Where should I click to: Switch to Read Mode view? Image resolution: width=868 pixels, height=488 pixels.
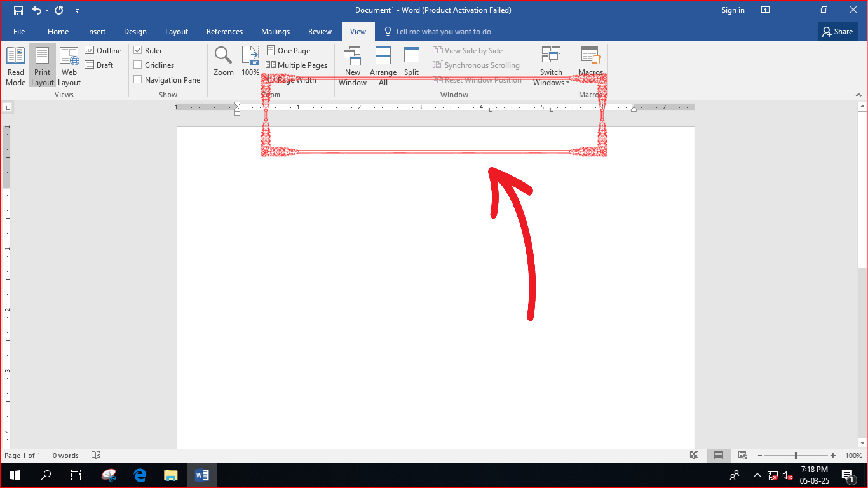point(16,66)
